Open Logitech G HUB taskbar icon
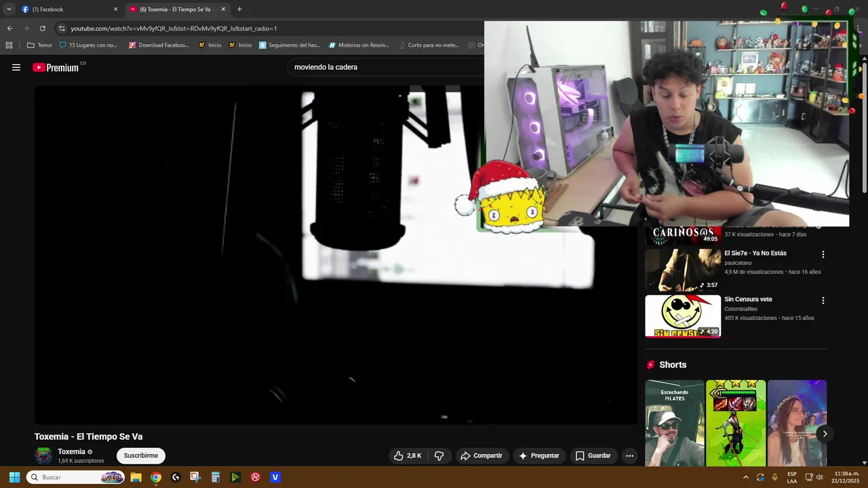 (176, 477)
